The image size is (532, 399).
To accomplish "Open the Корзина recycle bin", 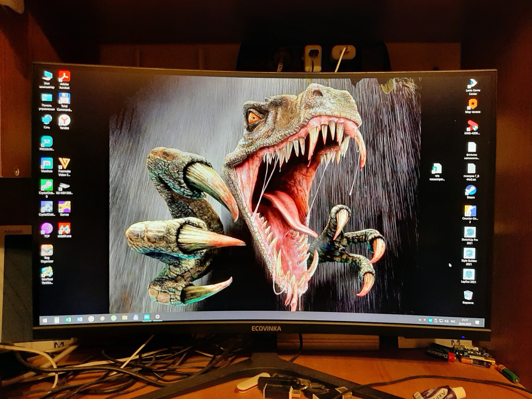I will point(468,297).
